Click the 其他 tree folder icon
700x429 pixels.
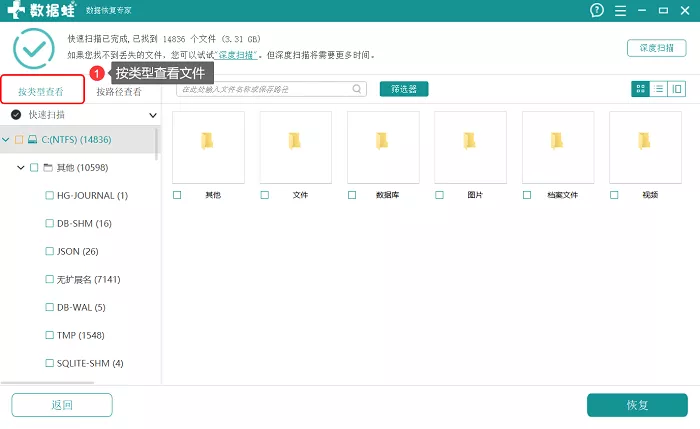pyautogui.click(x=48, y=168)
